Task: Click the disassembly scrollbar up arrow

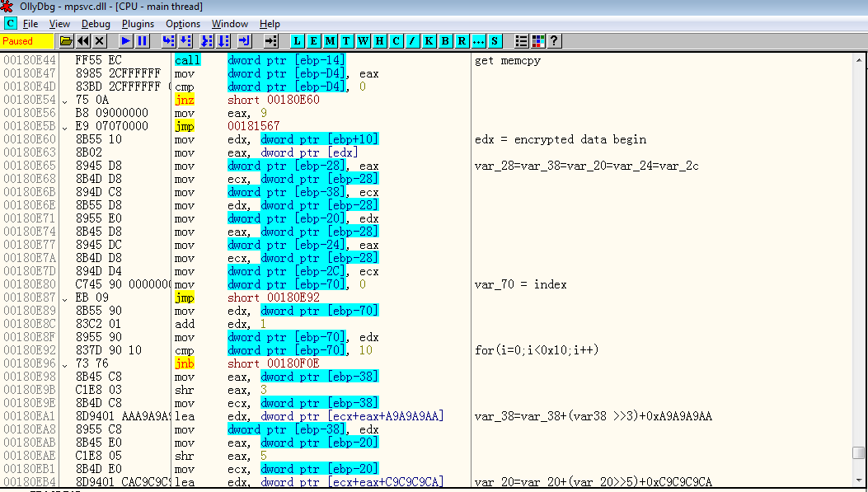Action: (x=859, y=60)
